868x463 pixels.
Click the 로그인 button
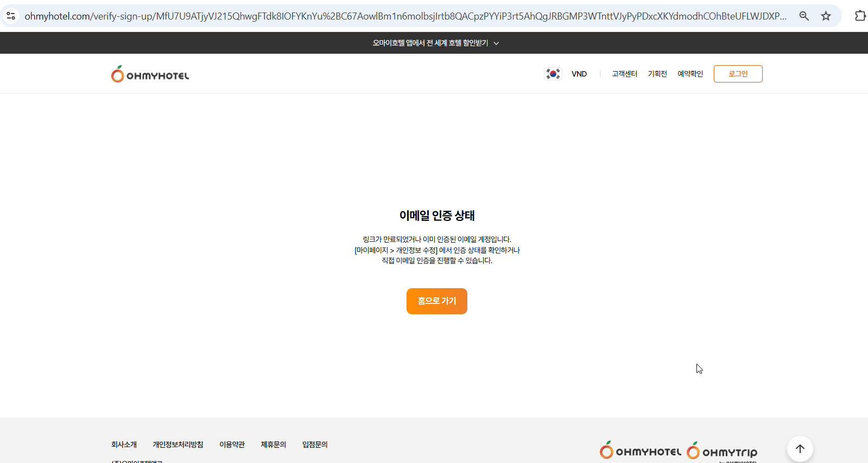[x=738, y=74]
